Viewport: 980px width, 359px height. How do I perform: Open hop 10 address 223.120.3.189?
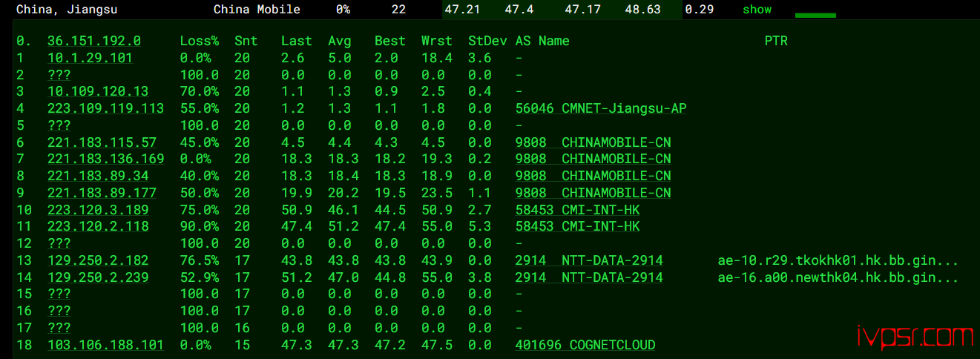pyautogui.click(x=98, y=210)
